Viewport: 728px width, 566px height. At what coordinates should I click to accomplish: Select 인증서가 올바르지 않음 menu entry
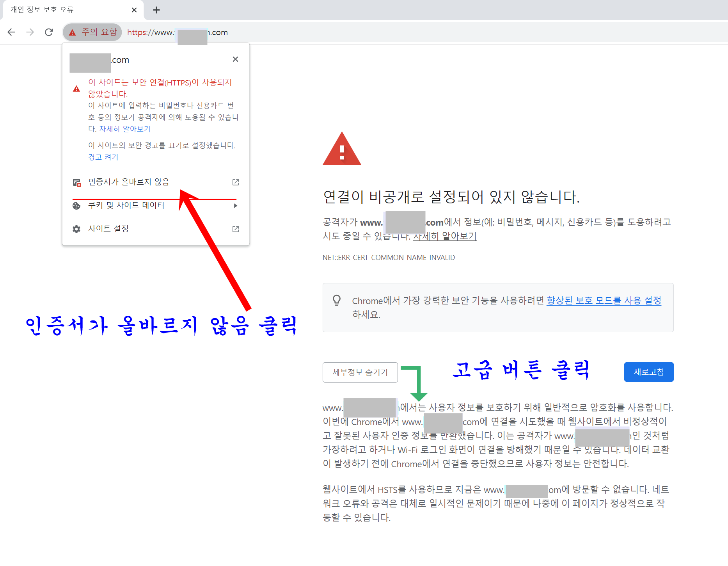pos(129,182)
